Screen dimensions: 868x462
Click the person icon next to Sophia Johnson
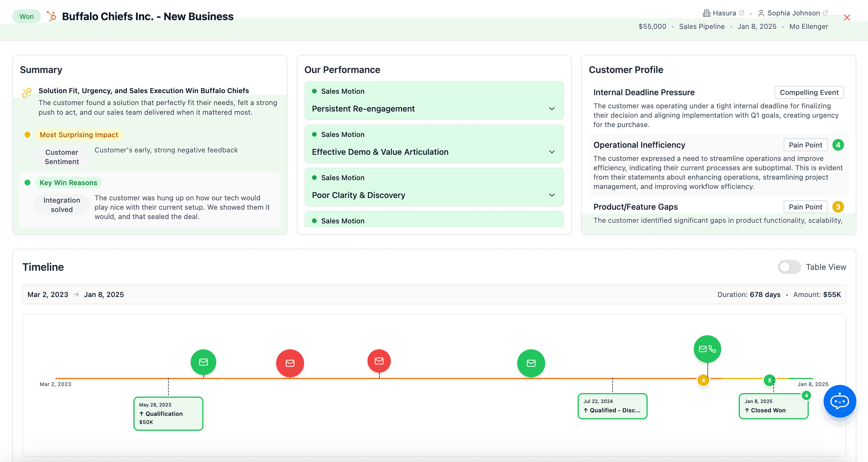(x=761, y=13)
